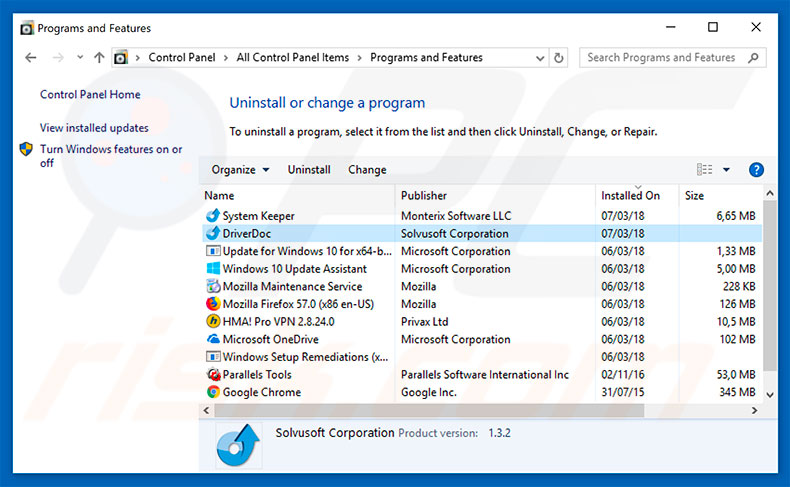790x487 pixels.
Task: Click the Windows Setup Remediations icon
Action: [x=213, y=357]
